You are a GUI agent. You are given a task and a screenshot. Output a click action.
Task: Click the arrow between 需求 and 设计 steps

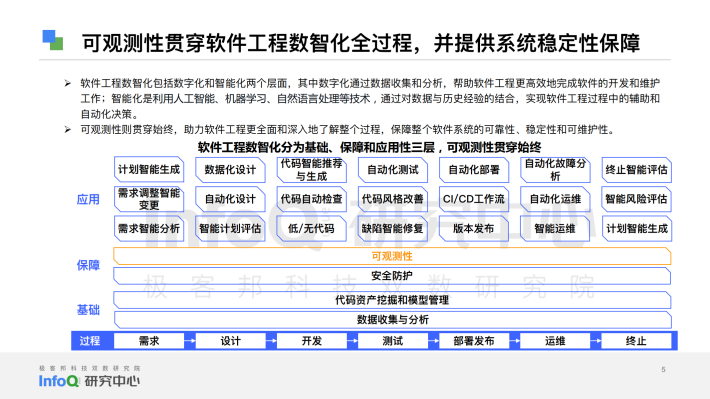[190, 341]
